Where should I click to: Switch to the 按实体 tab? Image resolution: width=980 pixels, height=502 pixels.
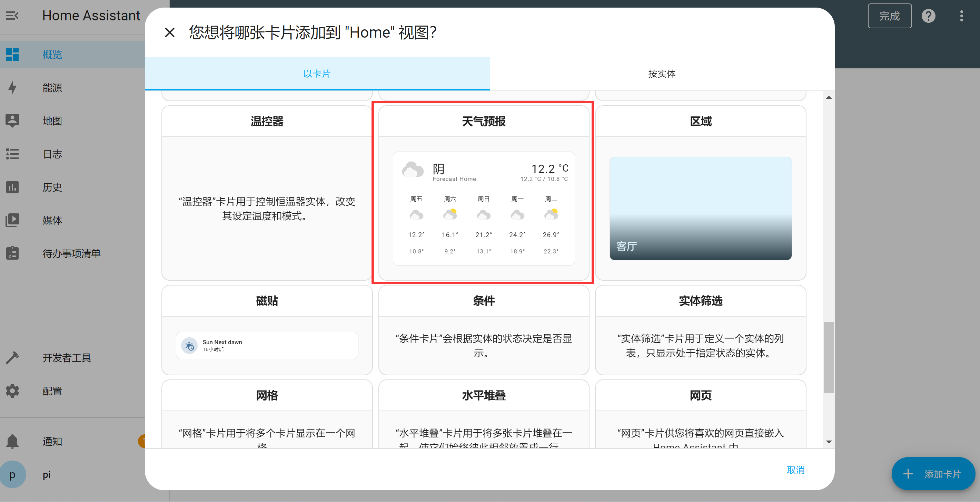click(x=662, y=74)
